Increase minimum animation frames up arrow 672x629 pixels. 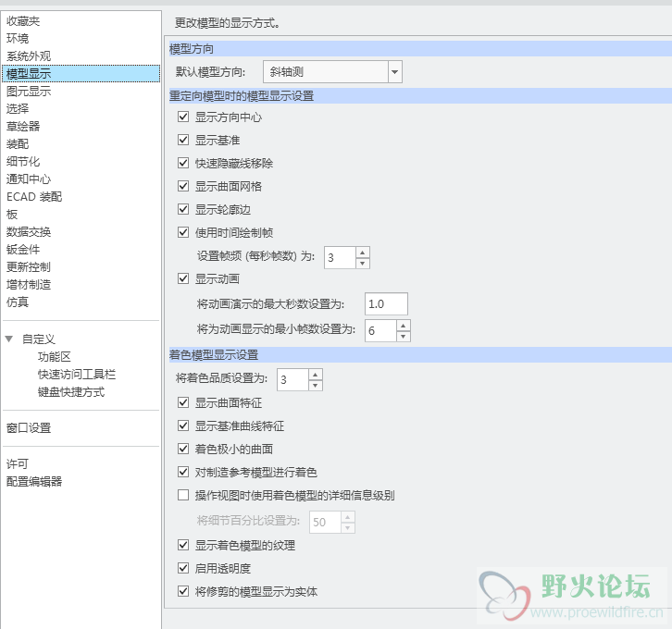coord(403,326)
